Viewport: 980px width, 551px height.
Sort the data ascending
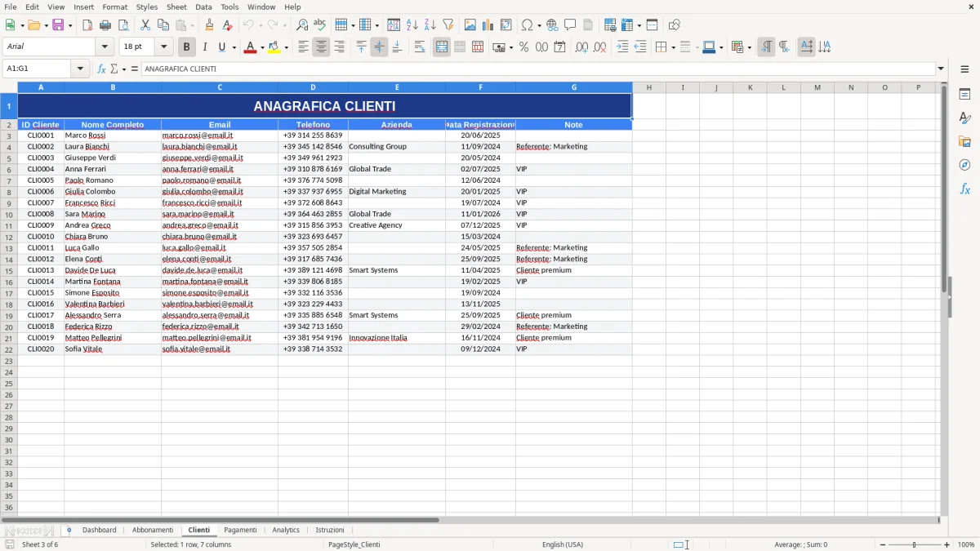[x=412, y=24]
